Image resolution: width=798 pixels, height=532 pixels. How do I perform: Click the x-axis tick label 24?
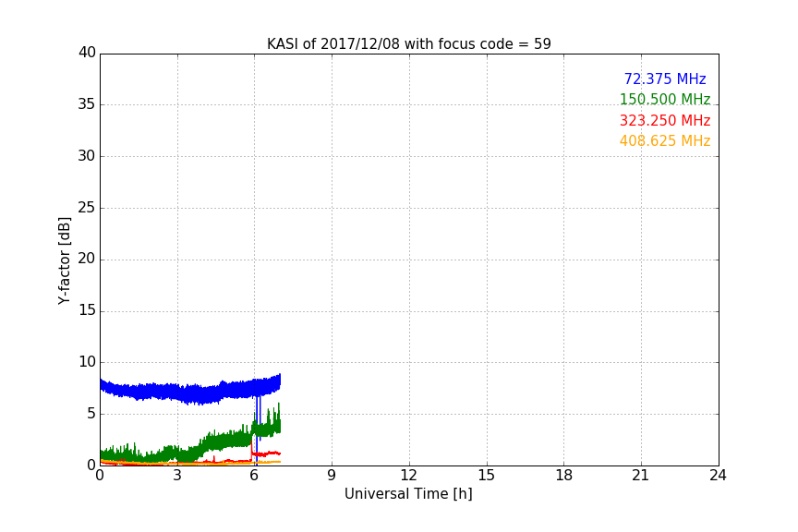718,476
